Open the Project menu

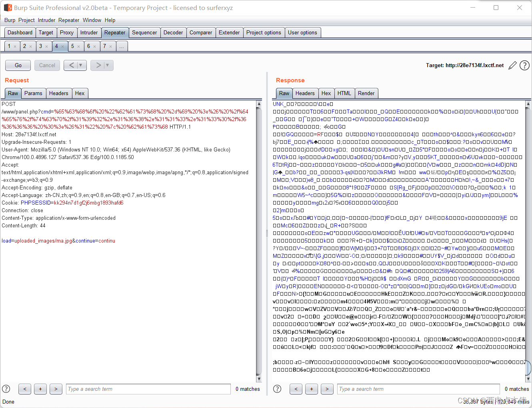pyautogui.click(x=26, y=20)
